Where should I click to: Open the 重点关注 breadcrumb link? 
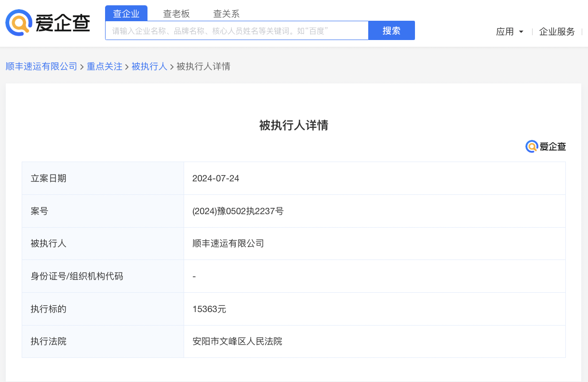click(105, 67)
